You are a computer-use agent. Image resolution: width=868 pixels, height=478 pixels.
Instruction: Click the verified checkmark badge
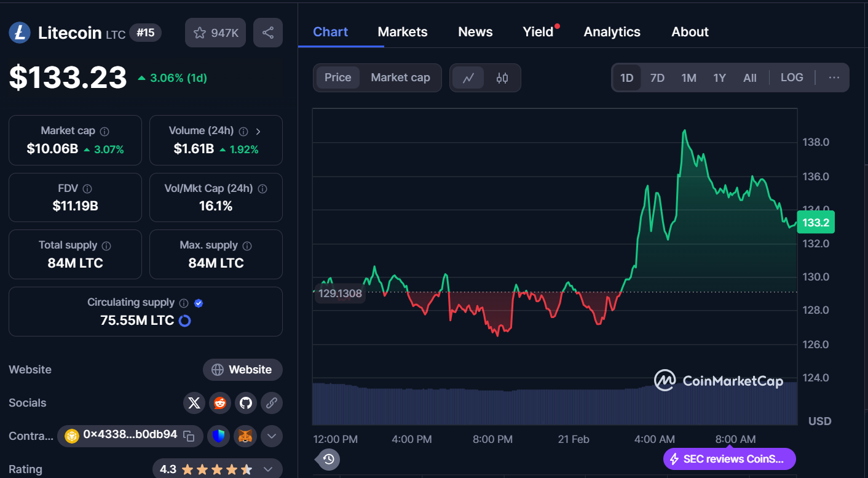tap(199, 303)
